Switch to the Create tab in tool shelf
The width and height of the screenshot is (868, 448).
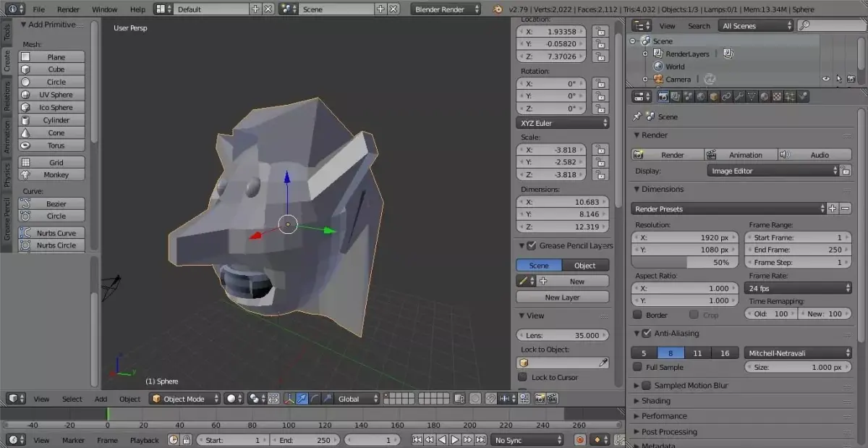[7, 61]
